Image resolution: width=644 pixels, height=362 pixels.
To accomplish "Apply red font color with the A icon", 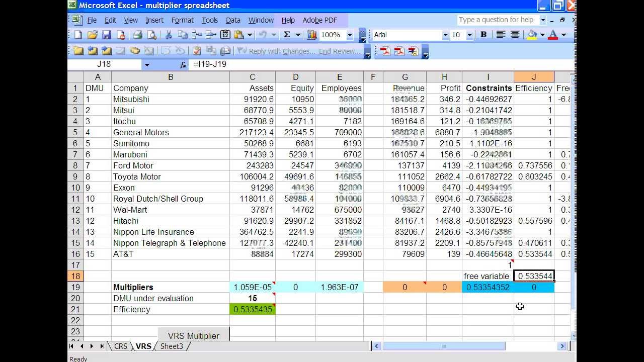I will [553, 35].
